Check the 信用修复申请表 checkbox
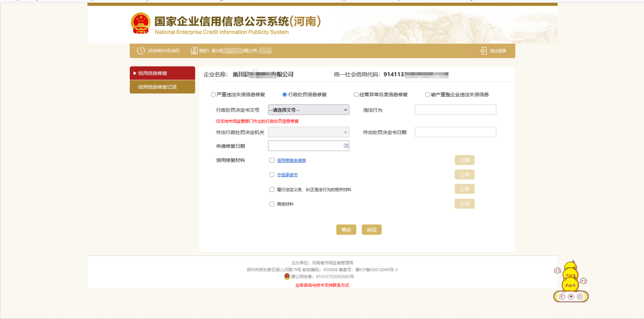The image size is (644, 319). click(272, 160)
